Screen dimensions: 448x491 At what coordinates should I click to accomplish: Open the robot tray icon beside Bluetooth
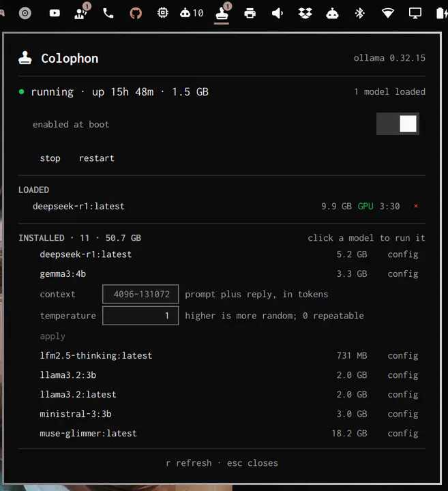pos(332,13)
